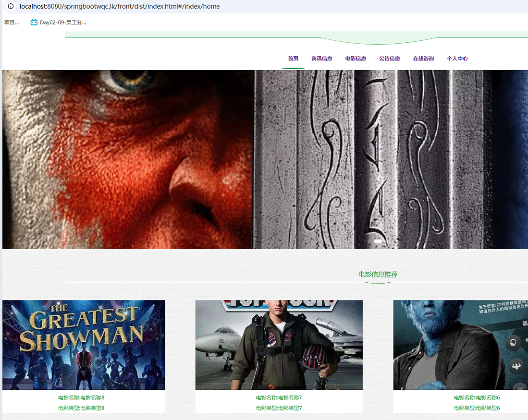
Task: Click the muscle icon on Beast poster
Action: (516, 366)
